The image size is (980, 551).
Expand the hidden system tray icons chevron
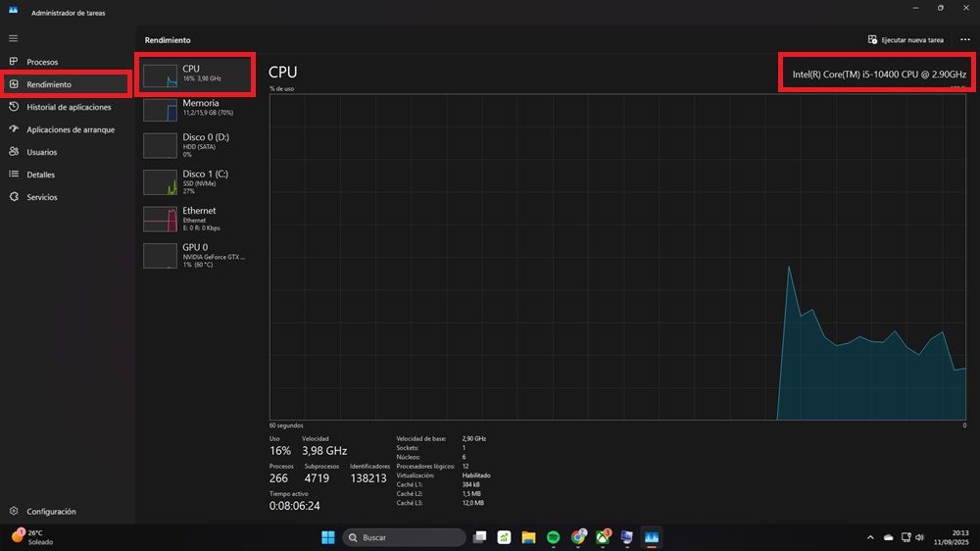(870, 537)
